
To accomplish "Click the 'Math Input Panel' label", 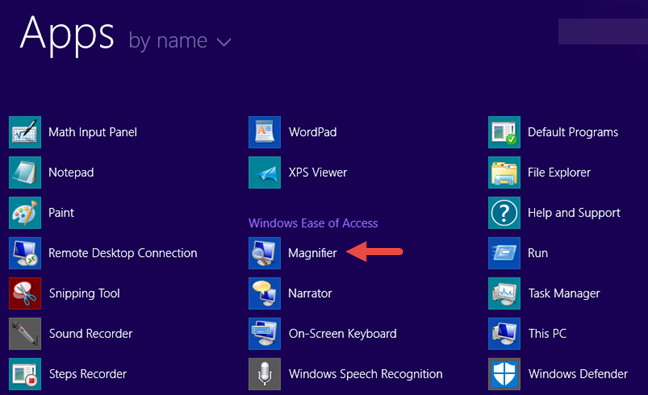I will 93,132.
